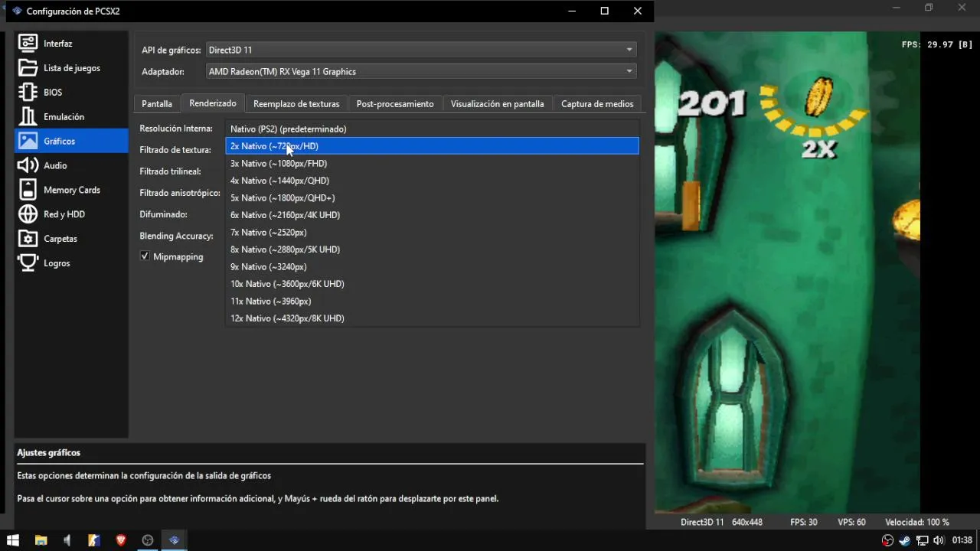Open the Adaptador dropdown
The width and height of the screenshot is (980, 551).
point(421,71)
